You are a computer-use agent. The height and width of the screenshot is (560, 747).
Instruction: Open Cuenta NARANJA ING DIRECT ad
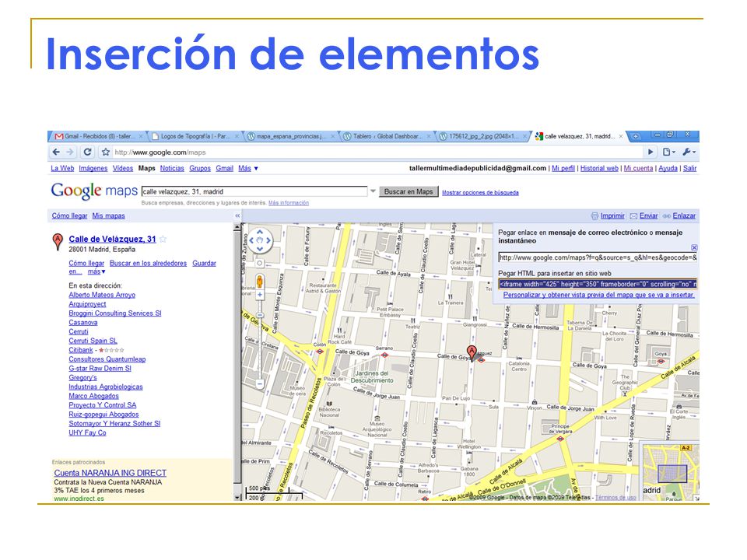tap(110, 473)
